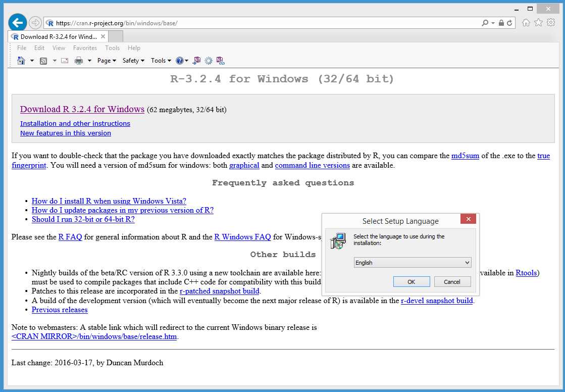The height and width of the screenshot is (392, 565).
Task: Click the Home icon beside the address bar
Action: coord(526,23)
